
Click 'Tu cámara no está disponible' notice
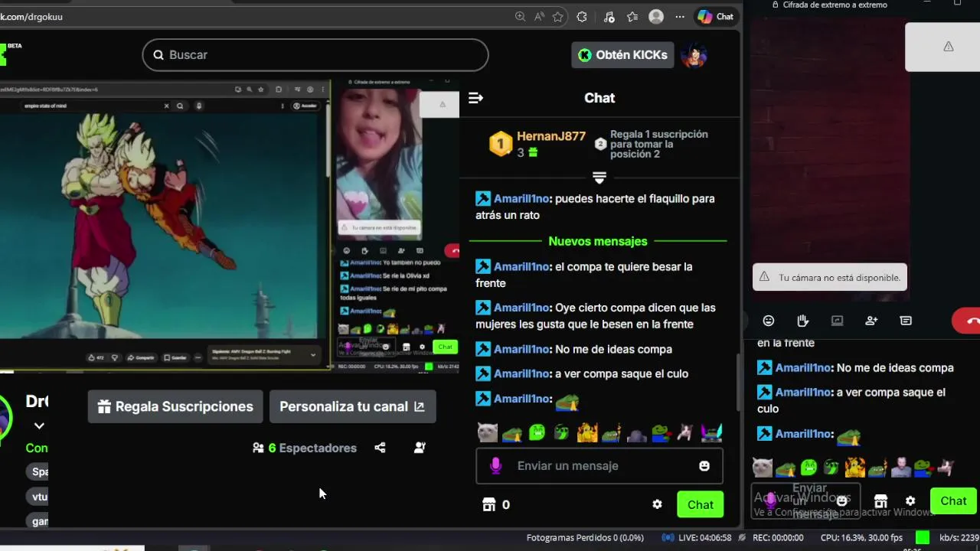pyautogui.click(x=830, y=277)
